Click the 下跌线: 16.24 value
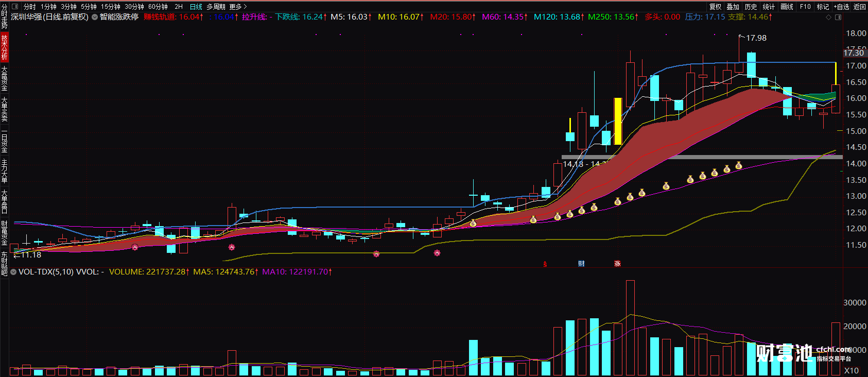Screen dimensions: 868x377 (301, 17)
